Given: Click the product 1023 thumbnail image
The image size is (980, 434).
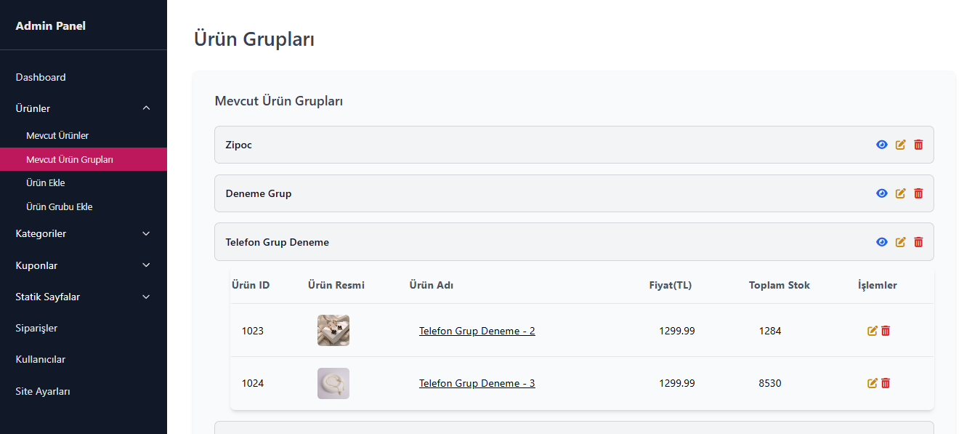Looking at the screenshot, I should click(x=333, y=330).
